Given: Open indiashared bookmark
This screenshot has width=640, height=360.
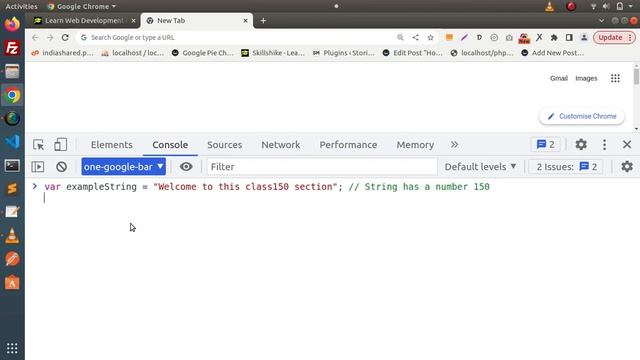Looking at the screenshot, I should [x=62, y=53].
